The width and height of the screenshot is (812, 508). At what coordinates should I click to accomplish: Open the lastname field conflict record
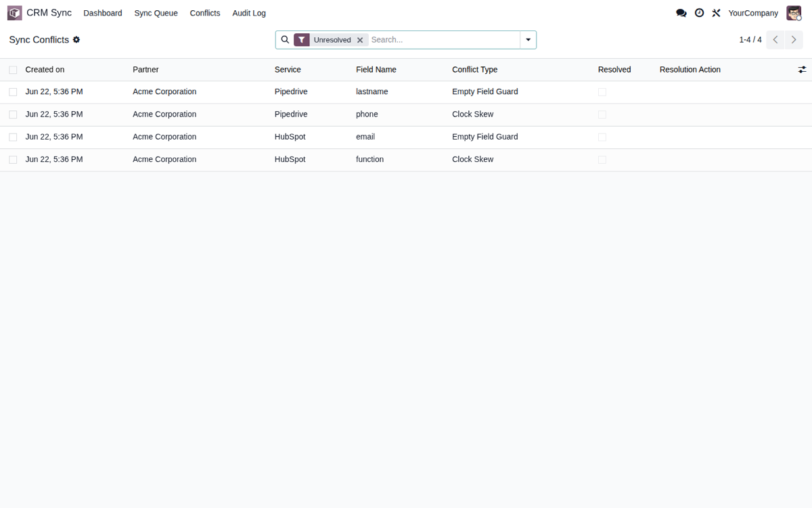tap(372, 92)
